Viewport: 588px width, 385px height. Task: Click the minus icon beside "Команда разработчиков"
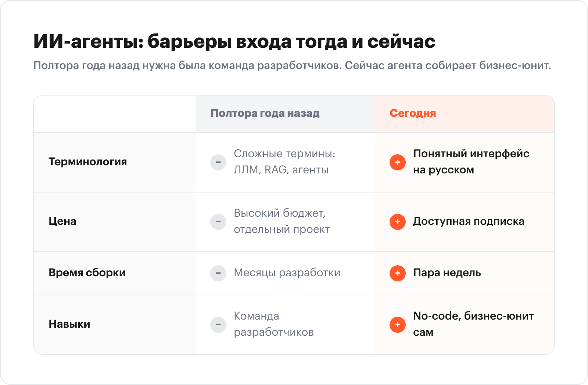coord(218,325)
